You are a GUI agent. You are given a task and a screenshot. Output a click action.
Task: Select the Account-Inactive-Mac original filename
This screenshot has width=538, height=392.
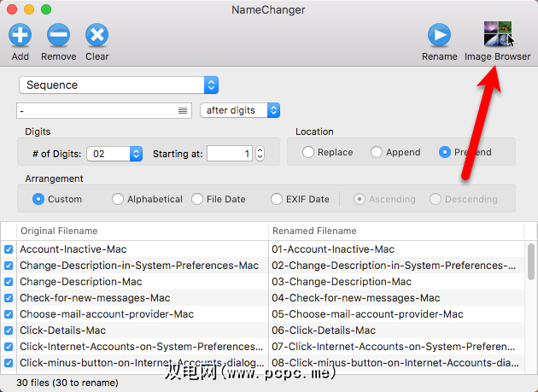(x=73, y=249)
